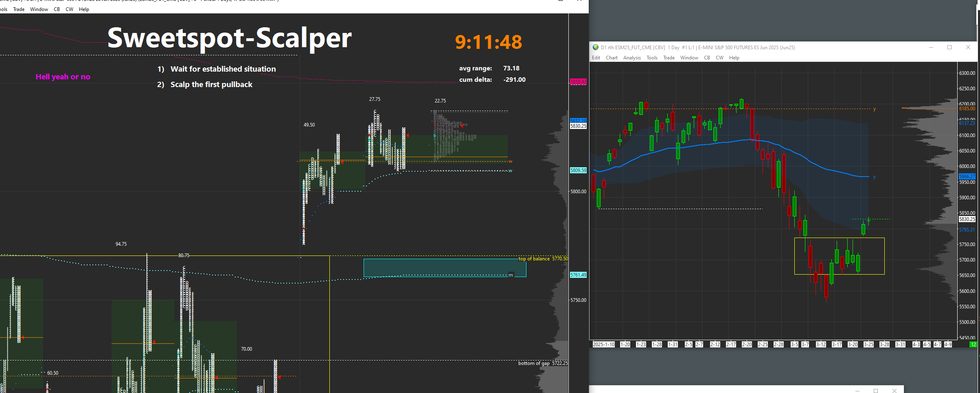The height and width of the screenshot is (393, 980).
Task: Open the Window menu in the Sweetspot-Scalper window
Action: coord(39,9)
